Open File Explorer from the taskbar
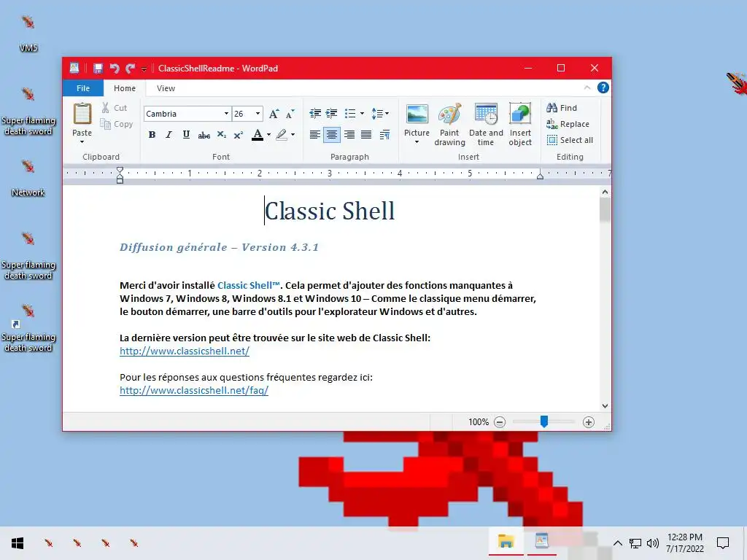The width and height of the screenshot is (747, 560). pyautogui.click(x=506, y=542)
